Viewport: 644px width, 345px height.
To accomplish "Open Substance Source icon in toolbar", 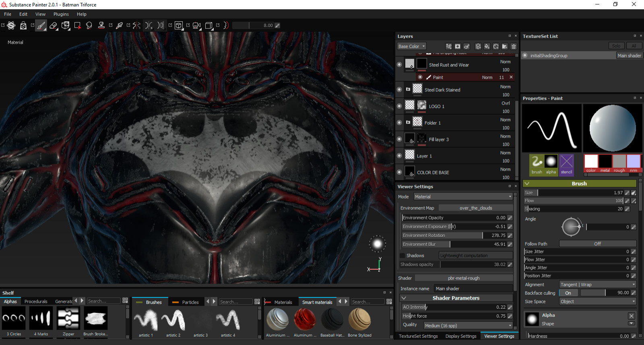I will click(11, 25).
